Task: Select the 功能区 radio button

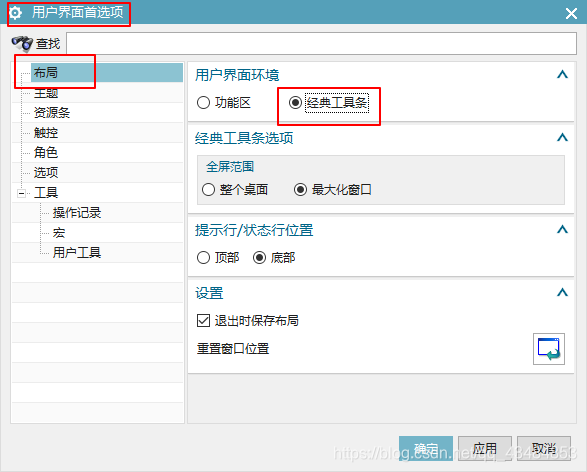Action: [204, 103]
